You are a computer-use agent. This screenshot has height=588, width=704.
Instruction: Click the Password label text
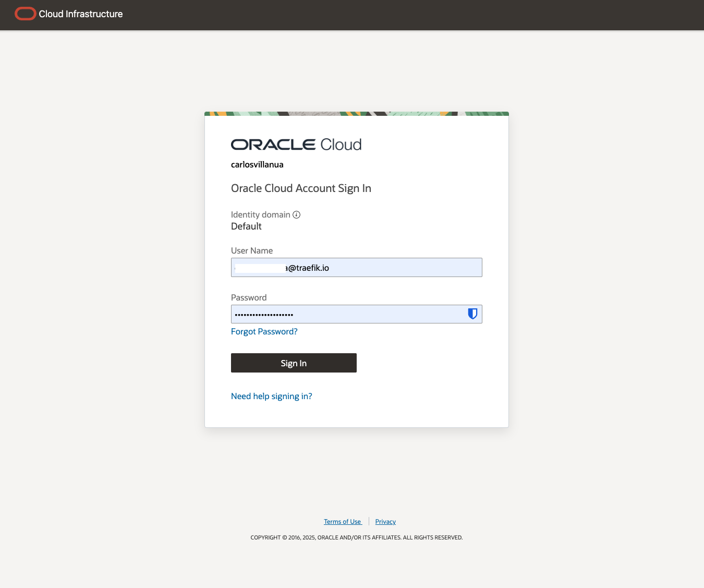click(x=249, y=297)
